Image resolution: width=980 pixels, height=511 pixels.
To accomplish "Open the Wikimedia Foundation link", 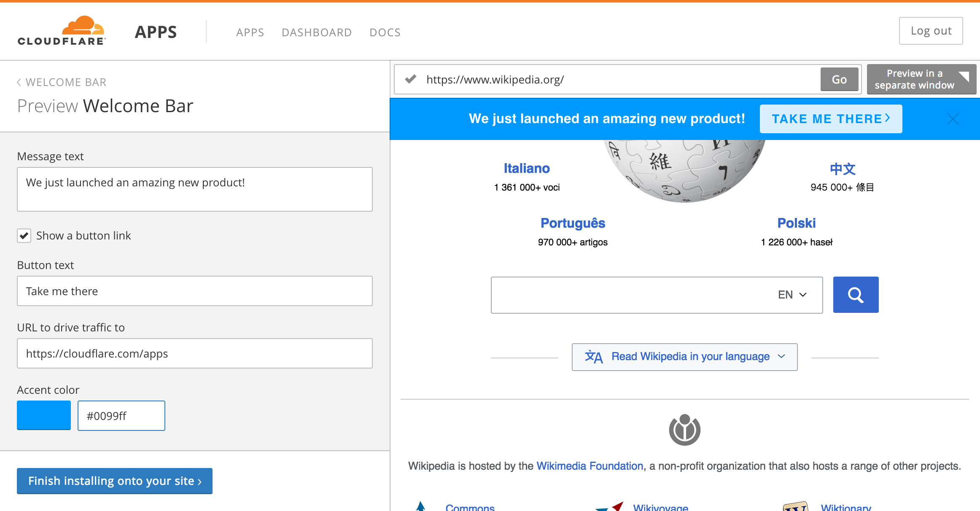I will [590, 466].
